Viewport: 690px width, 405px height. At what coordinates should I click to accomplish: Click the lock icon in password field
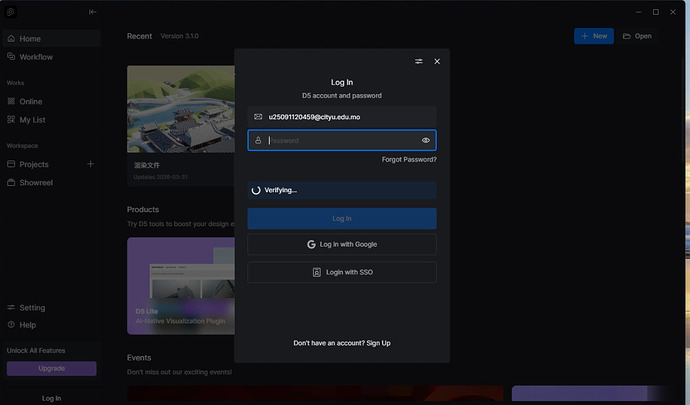(x=258, y=140)
